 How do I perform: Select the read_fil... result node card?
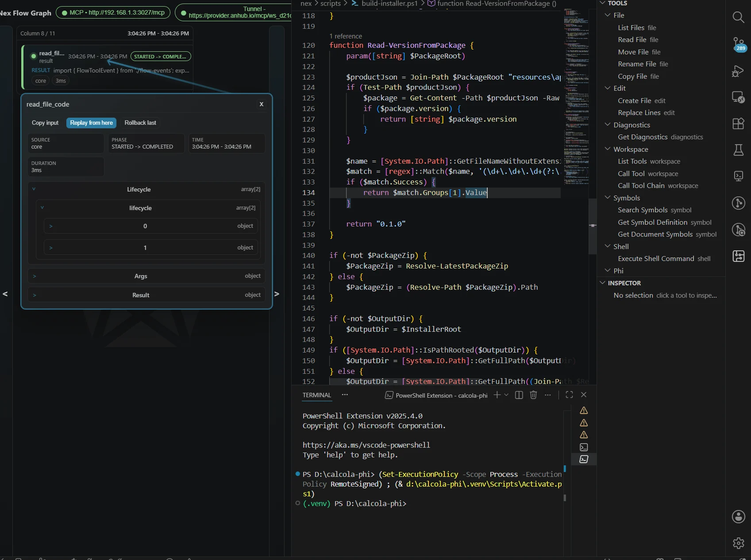point(107,67)
